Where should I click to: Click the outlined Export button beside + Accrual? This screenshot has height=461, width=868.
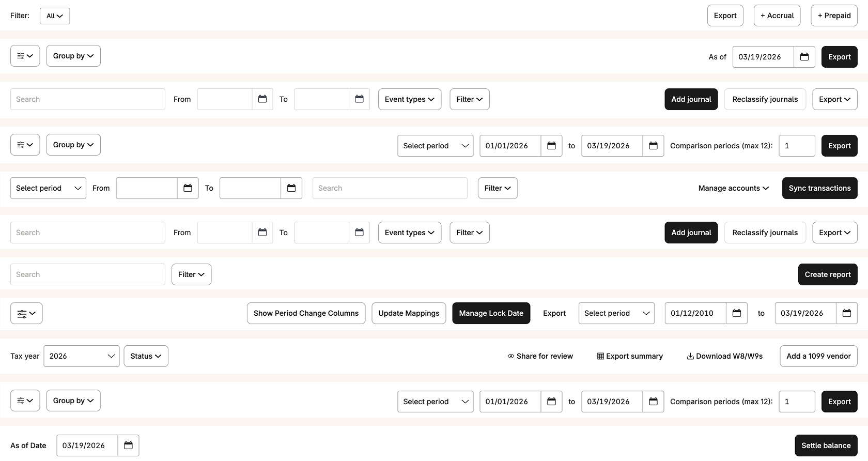coord(725,16)
